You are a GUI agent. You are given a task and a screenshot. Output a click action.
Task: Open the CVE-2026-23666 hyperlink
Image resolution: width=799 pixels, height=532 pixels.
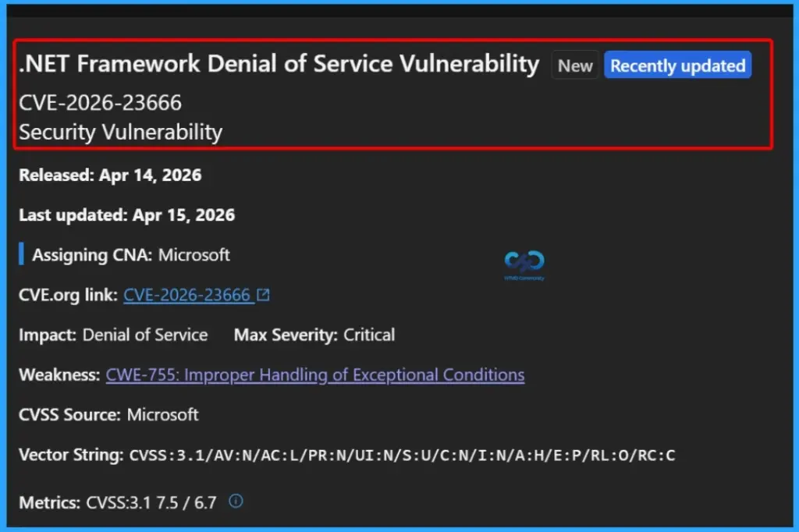pyautogui.click(x=187, y=294)
